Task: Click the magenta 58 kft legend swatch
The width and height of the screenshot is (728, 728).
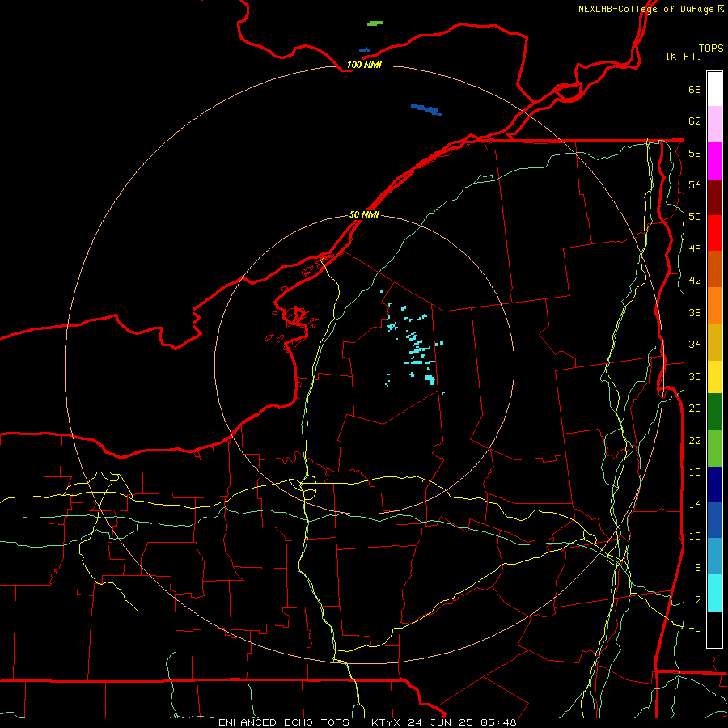Action: pyautogui.click(x=714, y=161)
